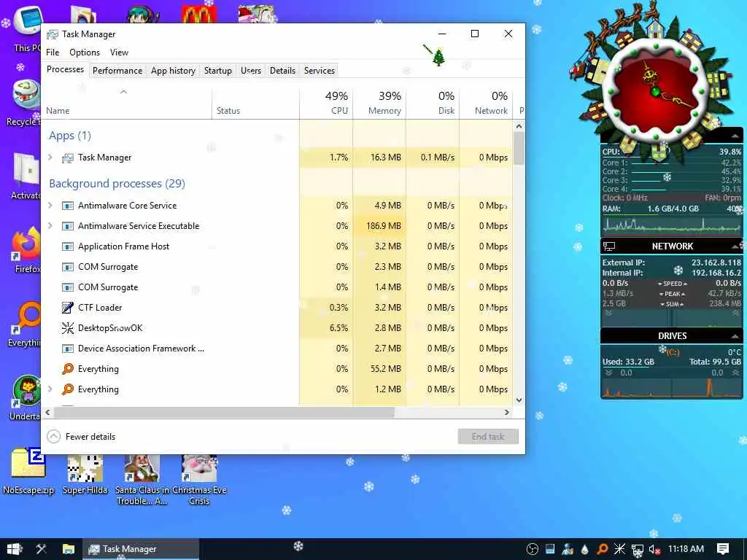Click the taskbar clock showing 11:18 AM
747x560 pixels.
[686, 549]
